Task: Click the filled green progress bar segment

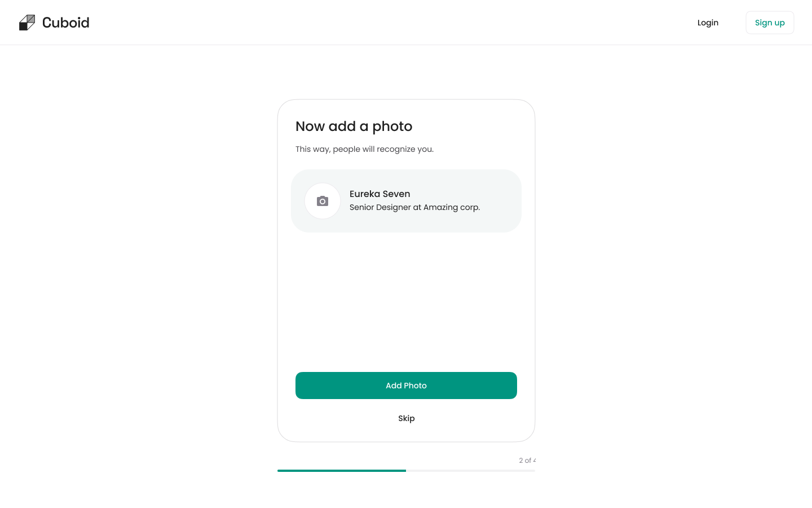Action: pos(341,471)
